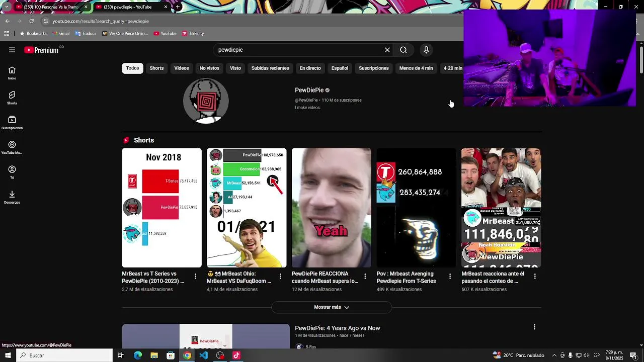Open options for PewDiePie REACCIONA short

[365, 277]
